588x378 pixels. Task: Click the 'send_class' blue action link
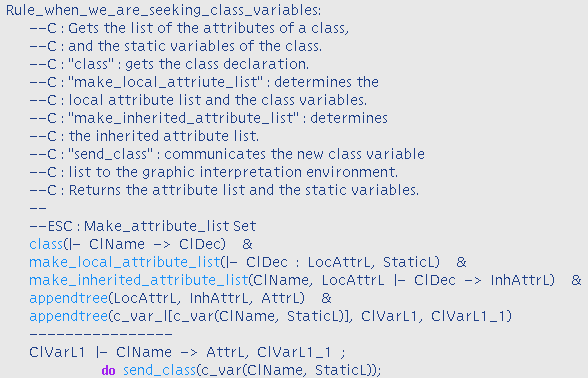[x=159, y=370]
